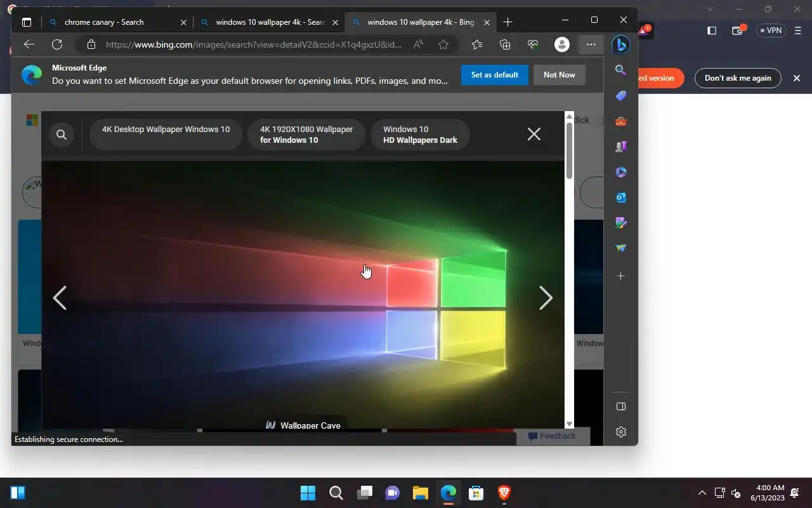The width and height of the screenshot is (812, 508).
Task: Open Microsoft Store from the taskbar
Action: pos(476,493)
